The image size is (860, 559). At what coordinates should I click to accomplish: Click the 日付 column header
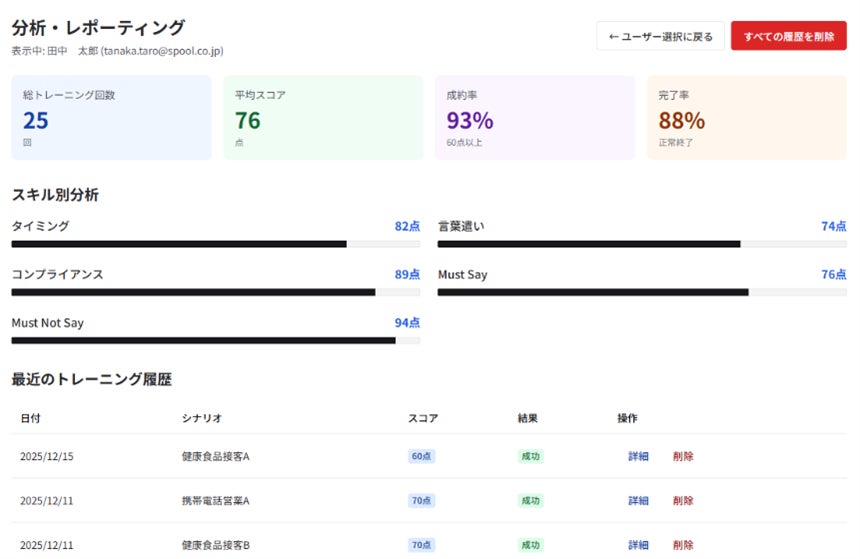30,418
